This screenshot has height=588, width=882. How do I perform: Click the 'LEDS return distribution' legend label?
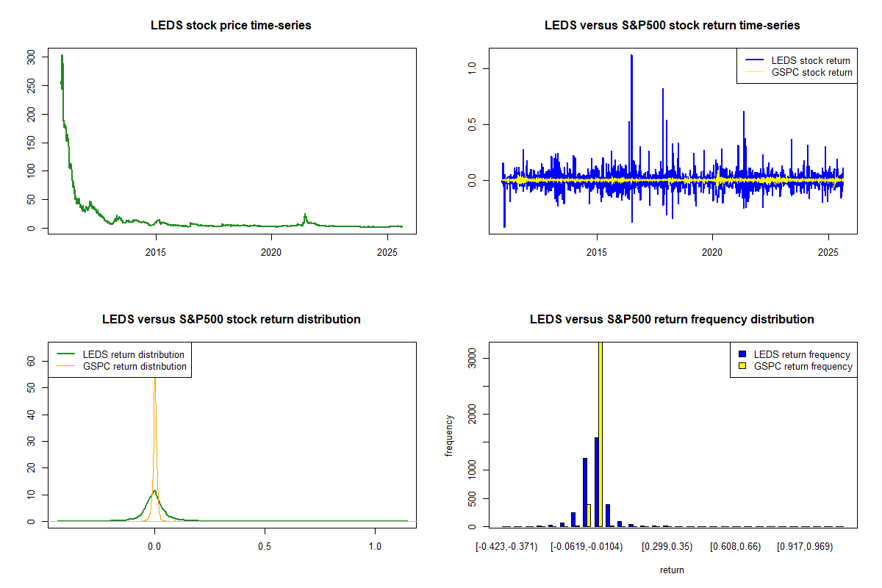click(133, 354)
